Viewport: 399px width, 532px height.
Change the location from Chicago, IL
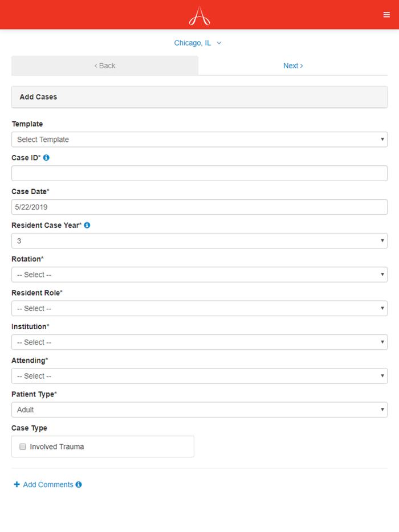point(193,43)
